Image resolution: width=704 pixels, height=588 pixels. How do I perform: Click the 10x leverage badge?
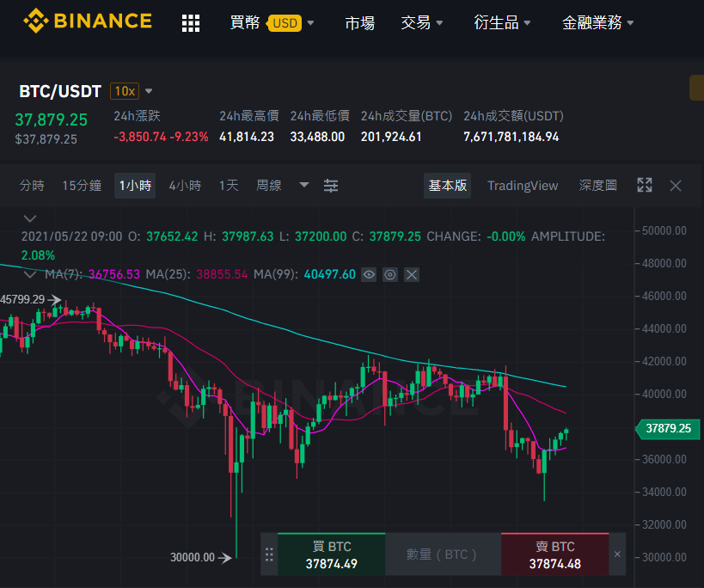click(x=125, y=91)
